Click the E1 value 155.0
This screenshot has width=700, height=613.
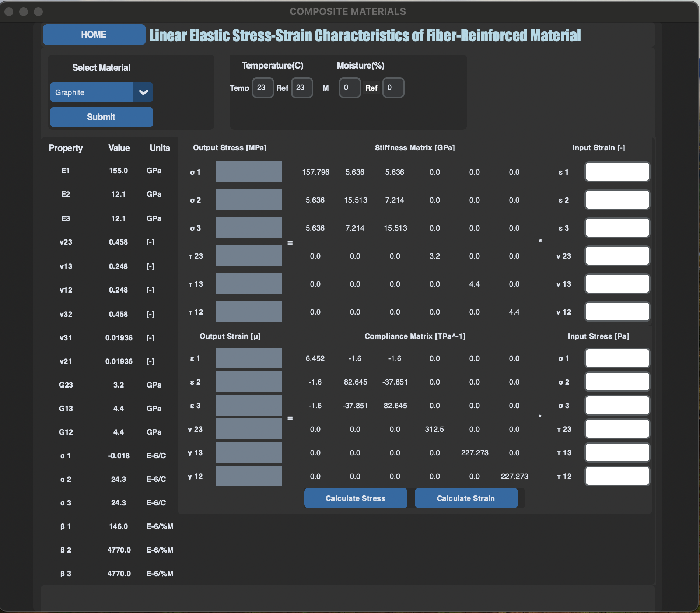119,171
